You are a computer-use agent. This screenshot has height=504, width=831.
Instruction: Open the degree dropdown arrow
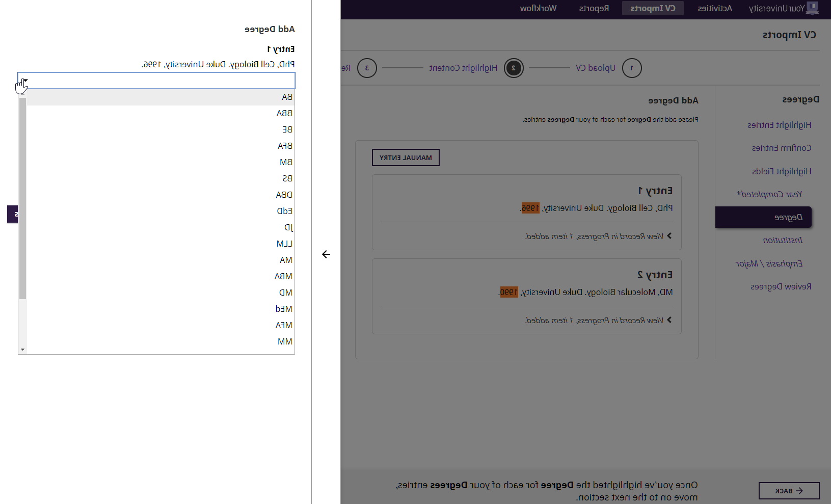tap(25, 81)
